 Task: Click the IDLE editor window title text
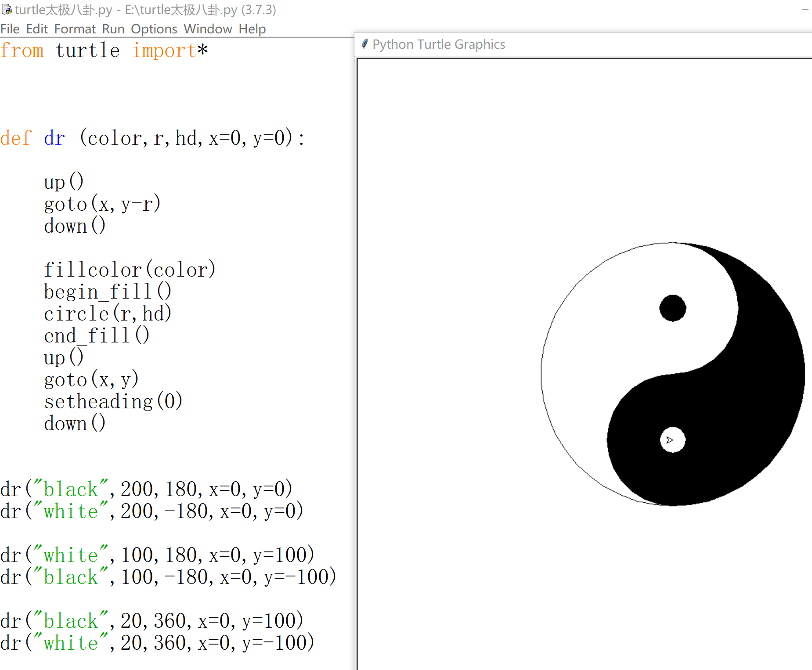click(x=145, y=10)
